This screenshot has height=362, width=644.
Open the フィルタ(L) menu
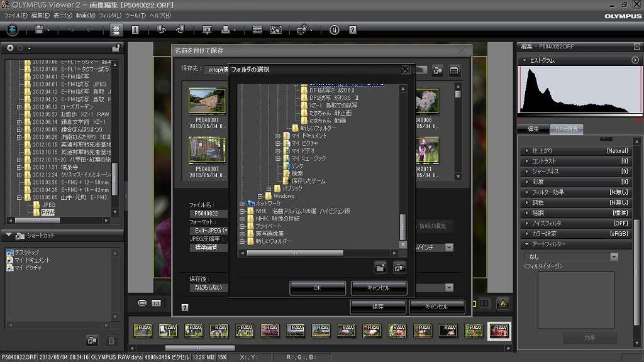pyautogui.click(x=109, y=15)
